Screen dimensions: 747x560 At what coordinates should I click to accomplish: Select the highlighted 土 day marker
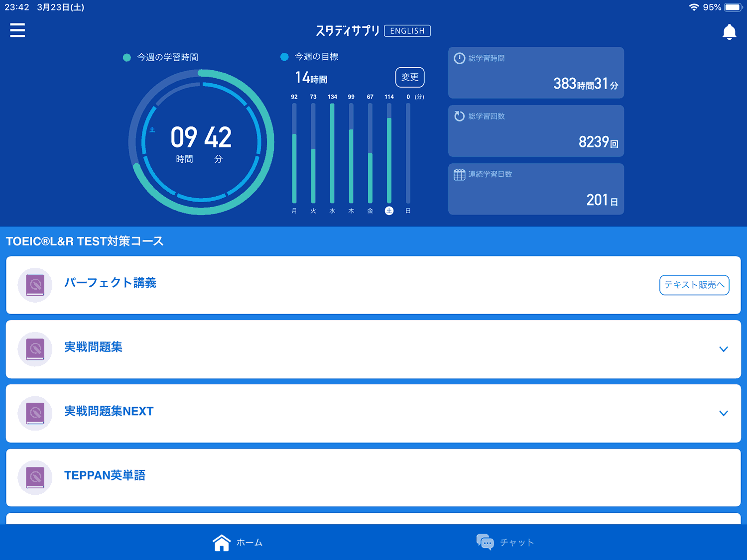tap(389, 211)
